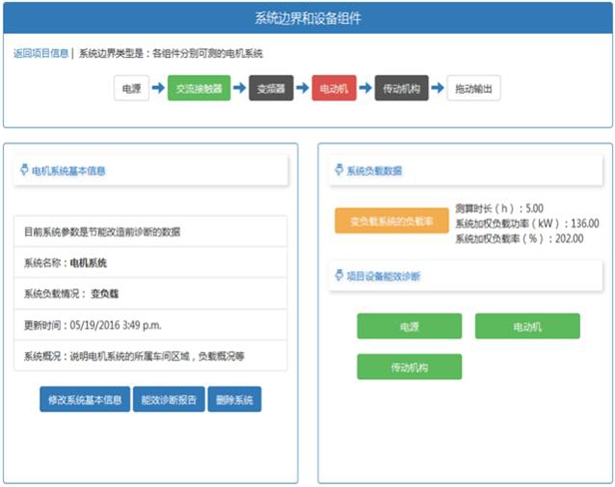Click the arrow between 电源 and 交流接触器

pyautogui.click(x=157, y=89)
